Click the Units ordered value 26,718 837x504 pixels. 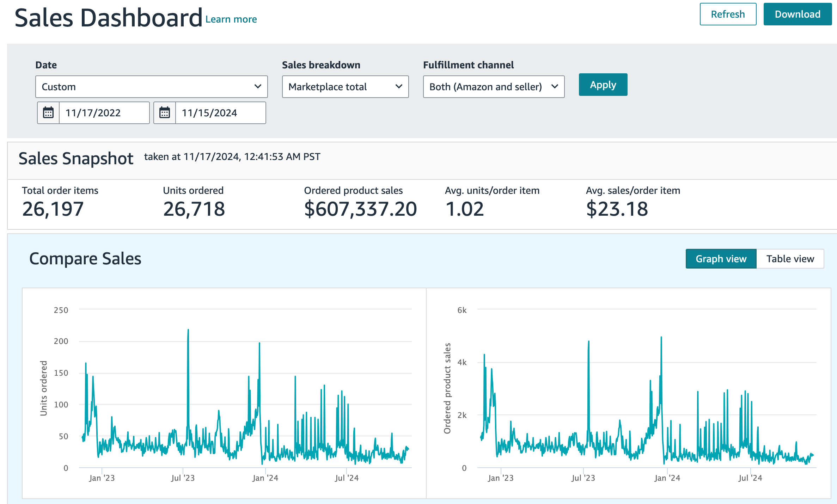[x=194, y=209]
